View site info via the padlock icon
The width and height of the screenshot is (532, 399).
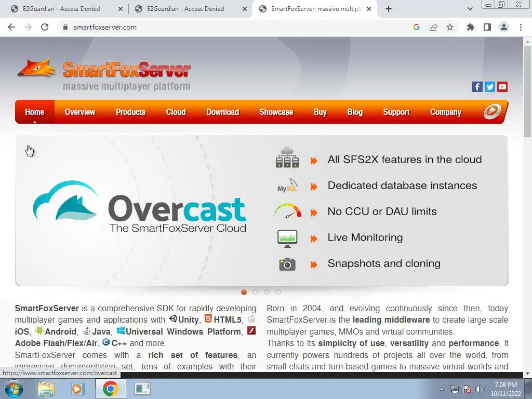point(65,27)
